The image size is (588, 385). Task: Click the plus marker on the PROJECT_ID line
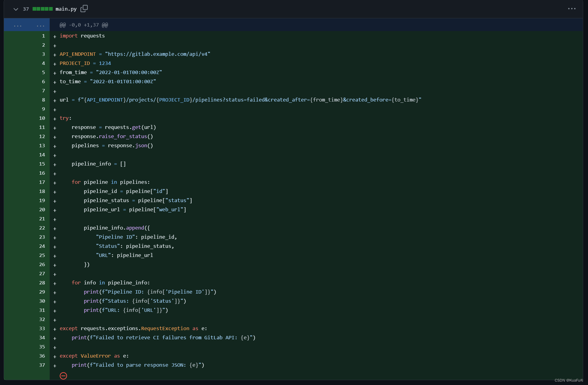point(55,64)
